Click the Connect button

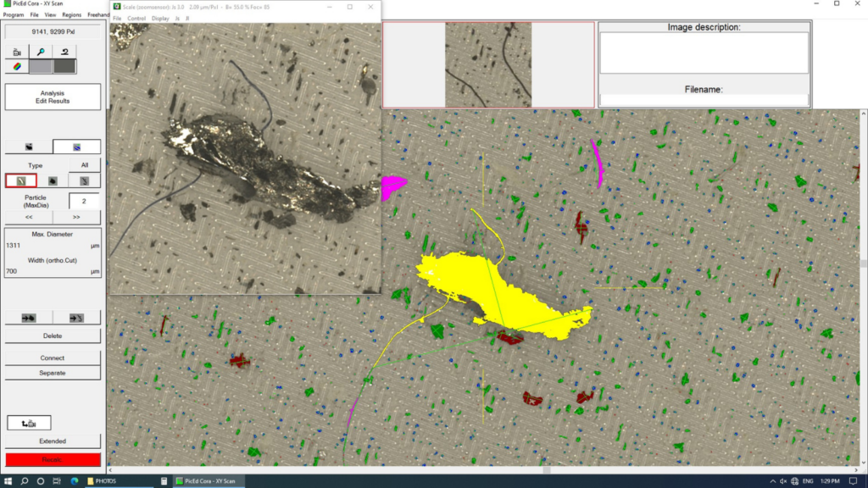tap(53, 358)
